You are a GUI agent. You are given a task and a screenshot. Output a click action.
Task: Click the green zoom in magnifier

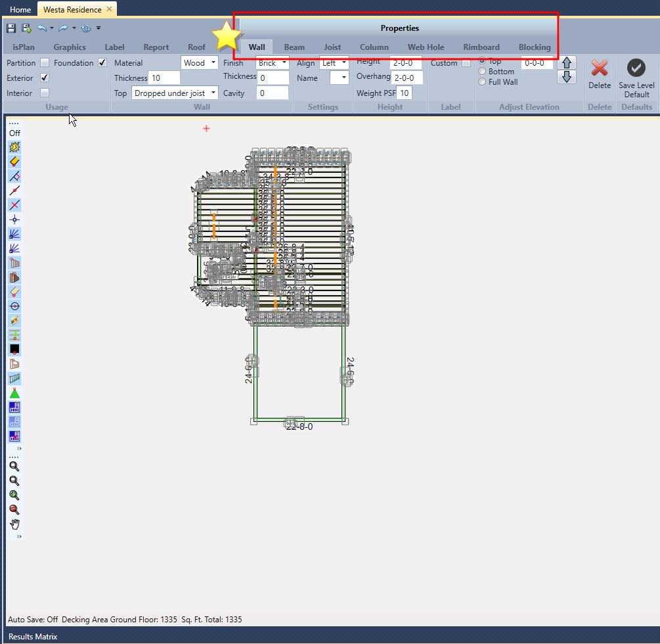pos(14,495)
